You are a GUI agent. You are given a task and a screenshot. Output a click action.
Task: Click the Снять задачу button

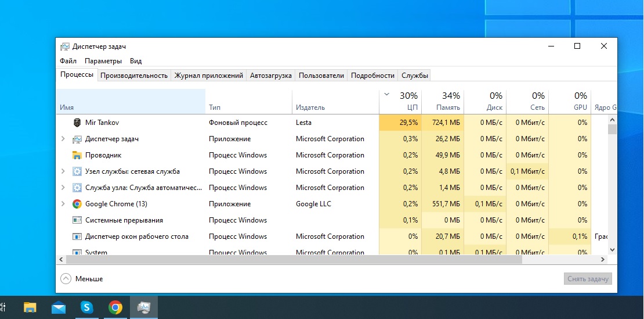tap(588, 279)
